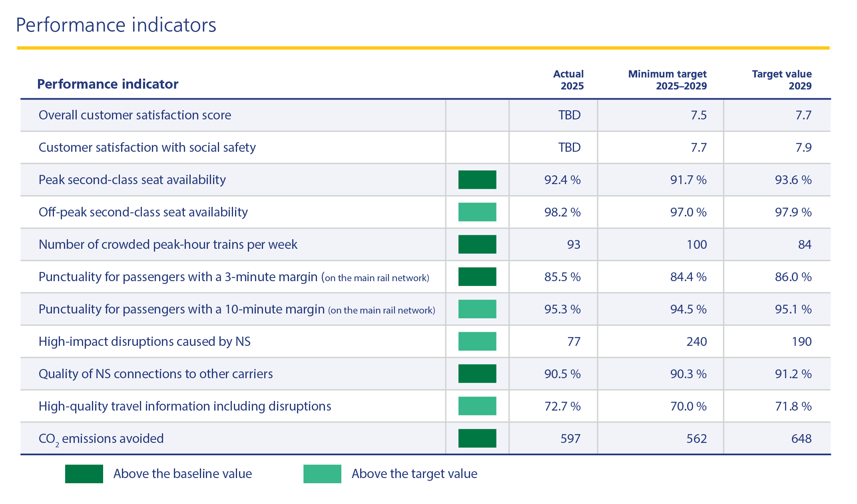This screenshot has width=857, height=504.
Task: Click the dark green baseline legend swatch
Action: pyautogui.click(x=84, y=474)
